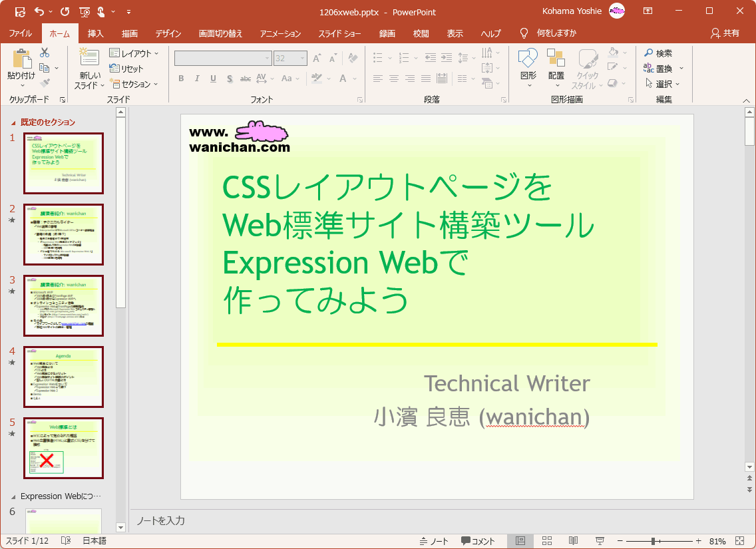The height and width of the screenshot is (549, 756).
Task: Decrease font size icon
Action: tap(333, 59)
